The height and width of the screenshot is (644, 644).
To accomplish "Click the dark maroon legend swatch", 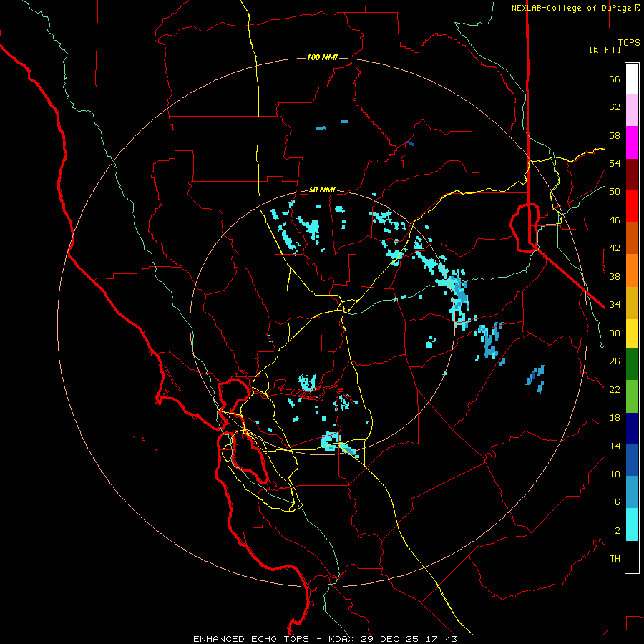I will (x=632, y=175).
